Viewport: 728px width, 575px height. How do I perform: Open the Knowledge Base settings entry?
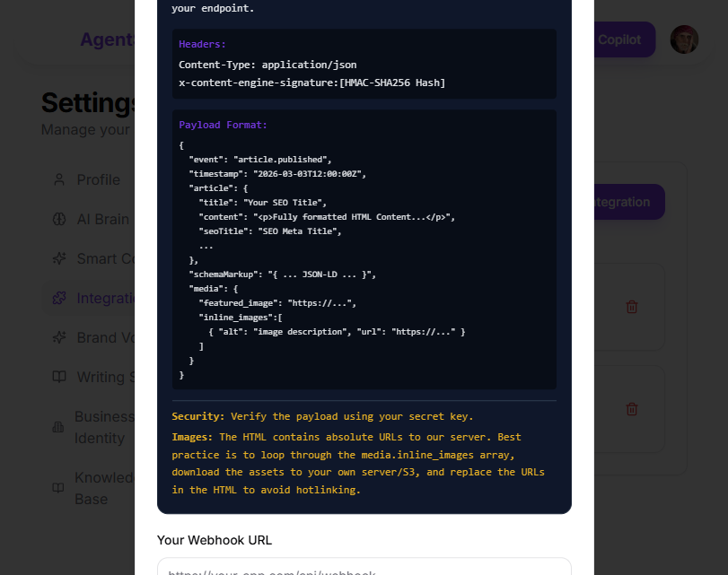coord(99,488)
